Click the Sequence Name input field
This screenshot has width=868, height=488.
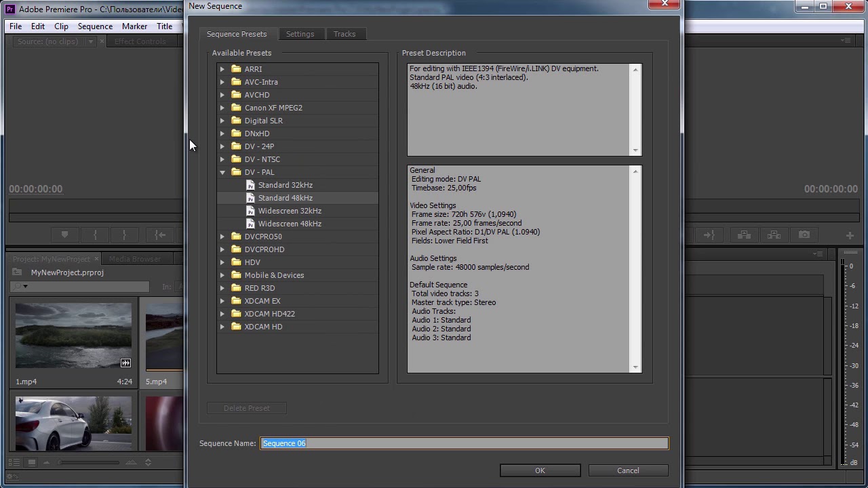(x=465, y=443)
